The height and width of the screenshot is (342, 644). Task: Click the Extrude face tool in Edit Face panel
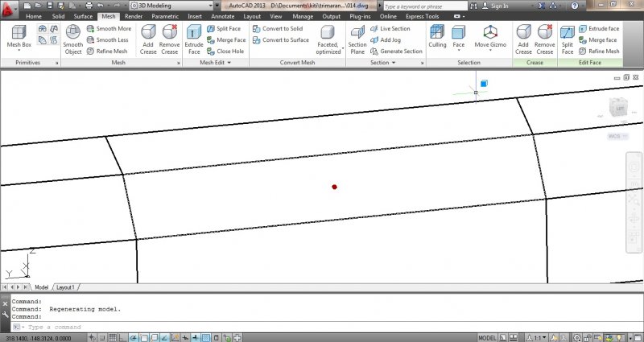coord(599,29)
